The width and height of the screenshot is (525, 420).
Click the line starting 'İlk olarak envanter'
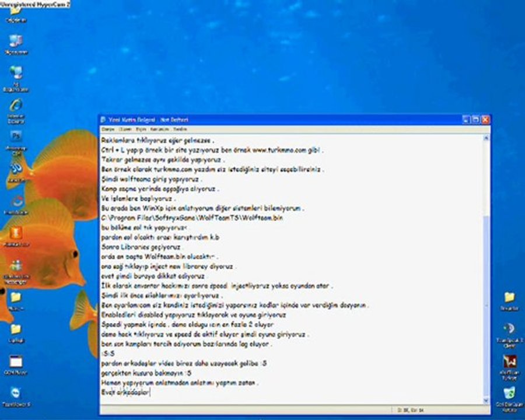coord(217,286)
